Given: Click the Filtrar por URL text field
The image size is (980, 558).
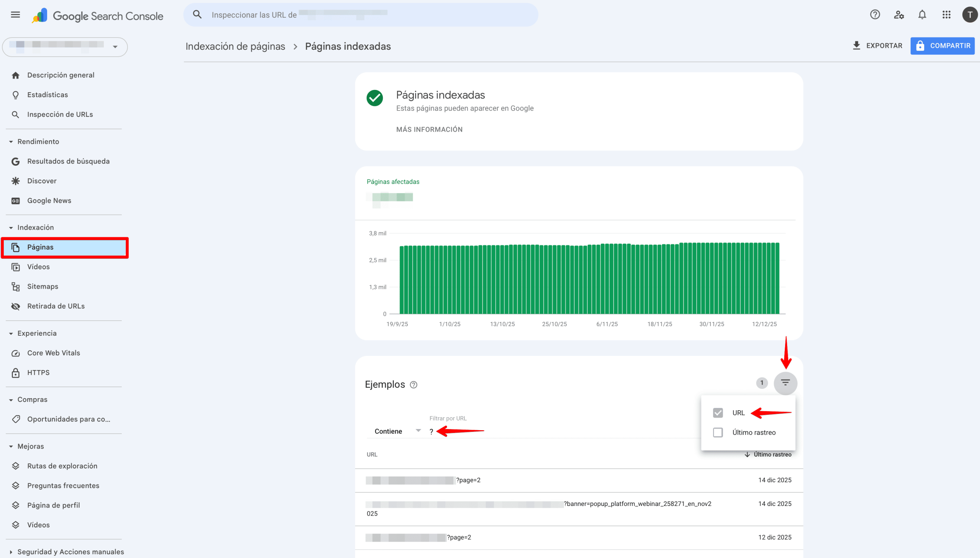Looking at the screenshot, I should pos(556,432).
